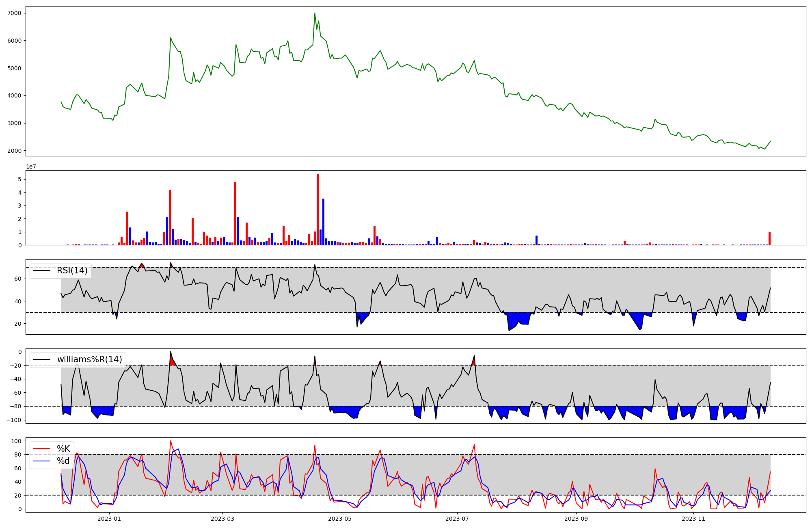
Task: Click the highest peak of green price line
Action: pos(315,13)
